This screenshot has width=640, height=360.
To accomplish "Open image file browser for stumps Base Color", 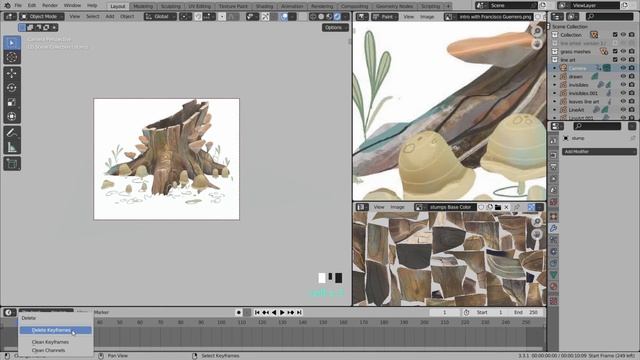I will pyautogui.click(x=498, y=207).
